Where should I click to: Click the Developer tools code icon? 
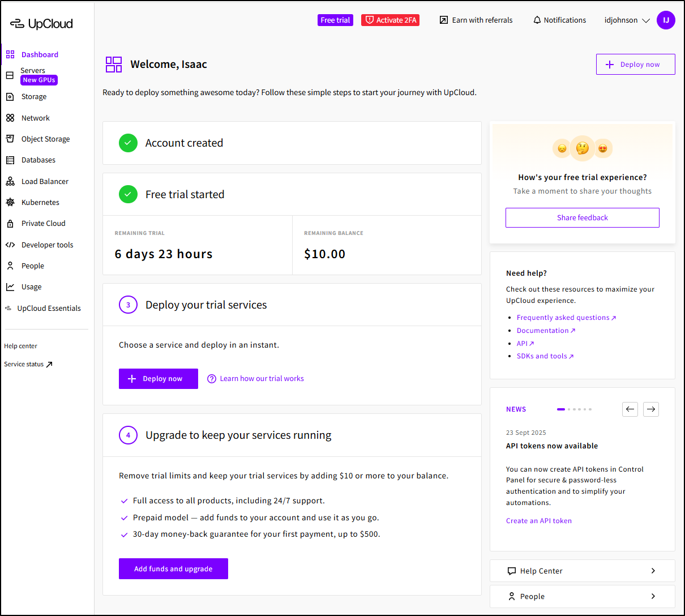pyautogui.click(x=10, y=245)
